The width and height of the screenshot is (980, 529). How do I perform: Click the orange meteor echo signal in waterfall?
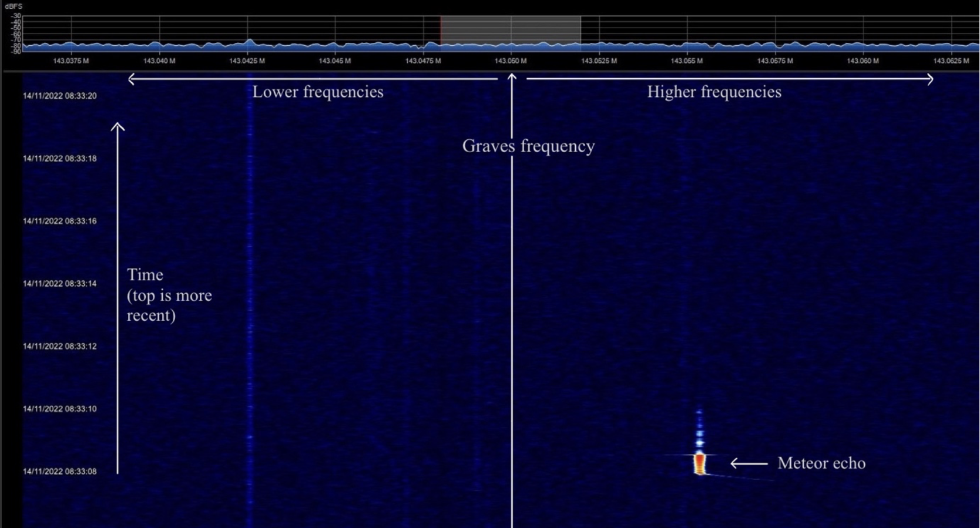[699, 463]
